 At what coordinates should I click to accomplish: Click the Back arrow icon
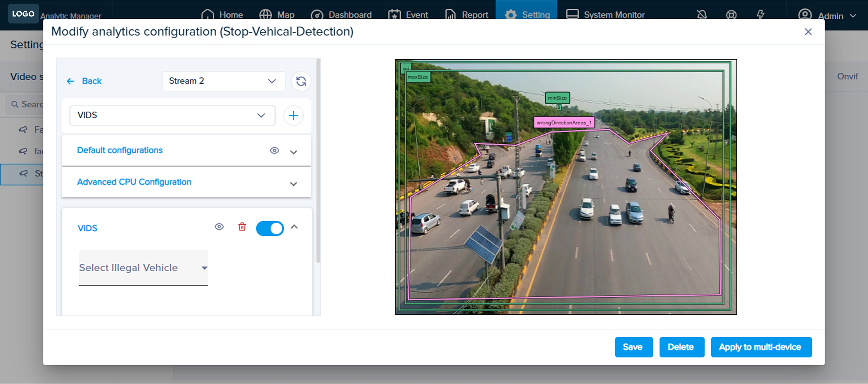tap(70, 81)
